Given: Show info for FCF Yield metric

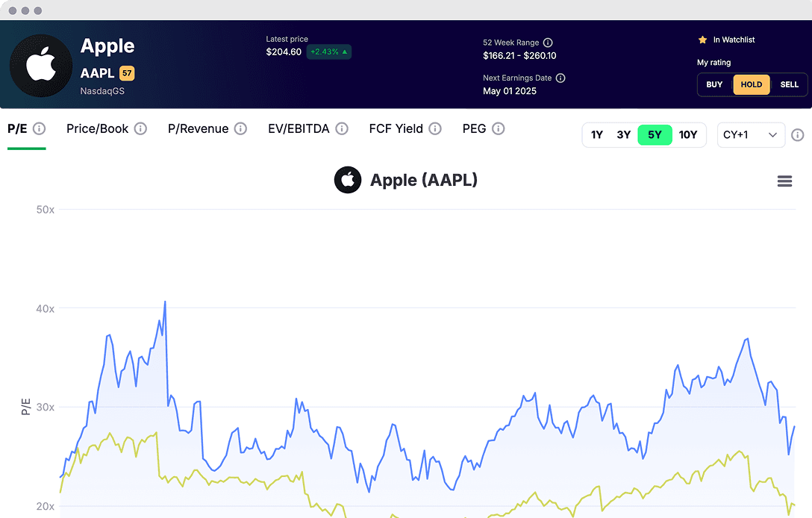Looking at the screenshot, I should click(x=435, y=128).
